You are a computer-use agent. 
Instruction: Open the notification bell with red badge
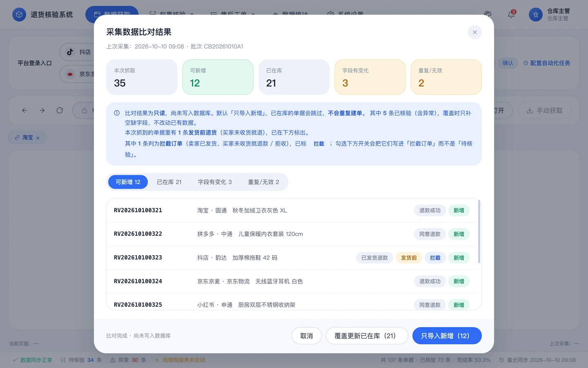[x=511, y=14]
